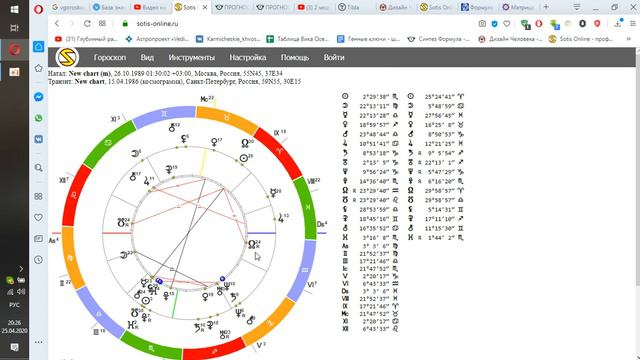Open the Karmicheskie_khvos bookmark
Image resolution: width=640 pixels, height=360 pixels.
[x=228, y=39]
